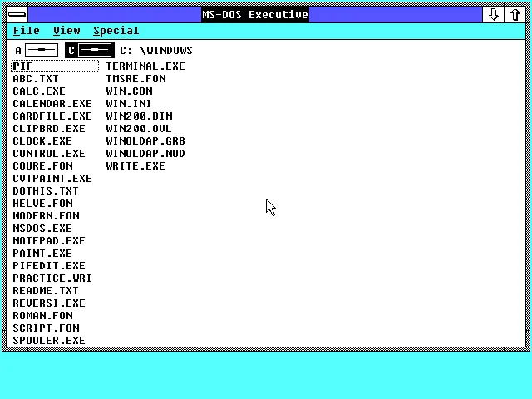This screenshot has height=399, width=532.
Task: Select NOTEPAD.EXE file
Action: coord(49,241)
